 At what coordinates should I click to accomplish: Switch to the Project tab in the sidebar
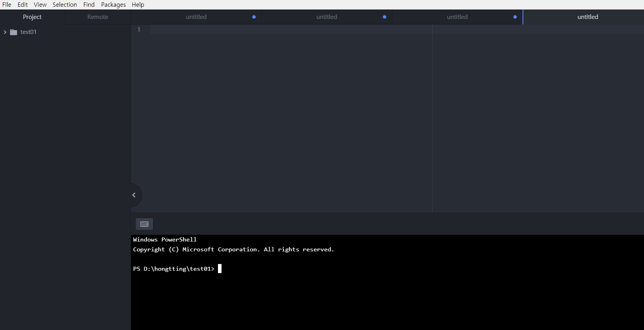pyautogui.click(x=32, y=17)
